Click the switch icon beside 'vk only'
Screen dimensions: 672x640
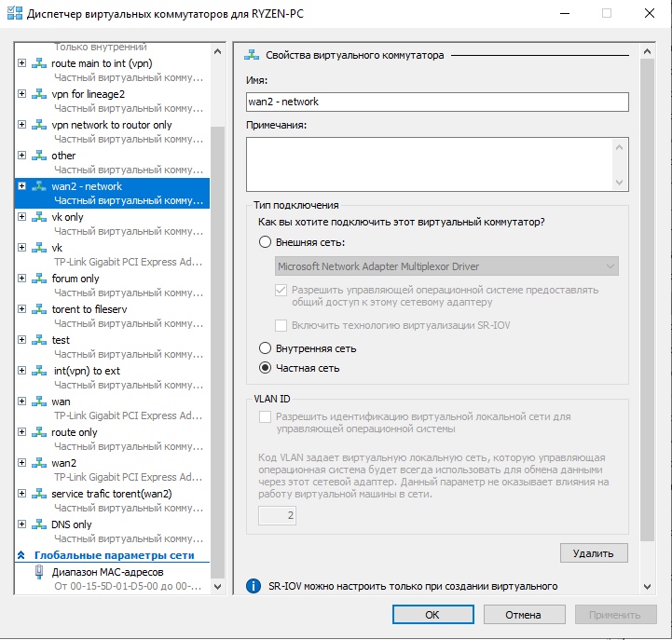(39, 217)
